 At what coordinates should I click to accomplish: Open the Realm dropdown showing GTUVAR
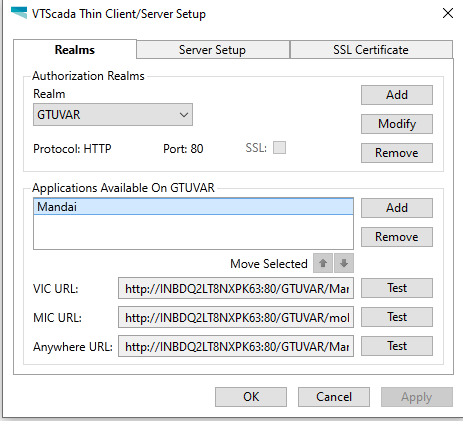pyautogui.click(x=113, y=115)
